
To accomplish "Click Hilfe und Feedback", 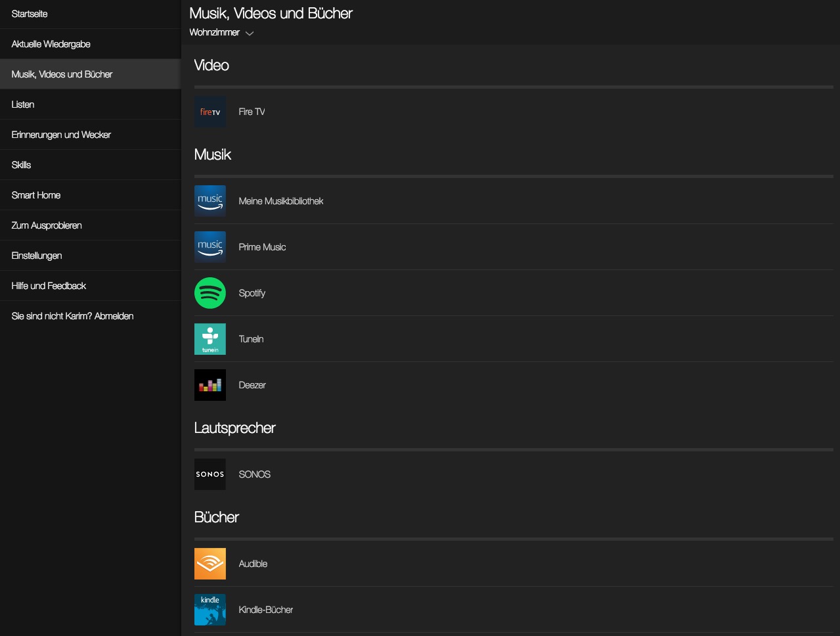I will (x=49, y=286).
